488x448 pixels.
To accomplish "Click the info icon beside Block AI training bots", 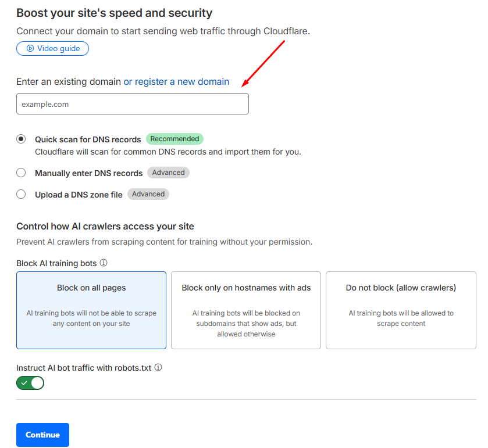I will click(x=104, y=263).
